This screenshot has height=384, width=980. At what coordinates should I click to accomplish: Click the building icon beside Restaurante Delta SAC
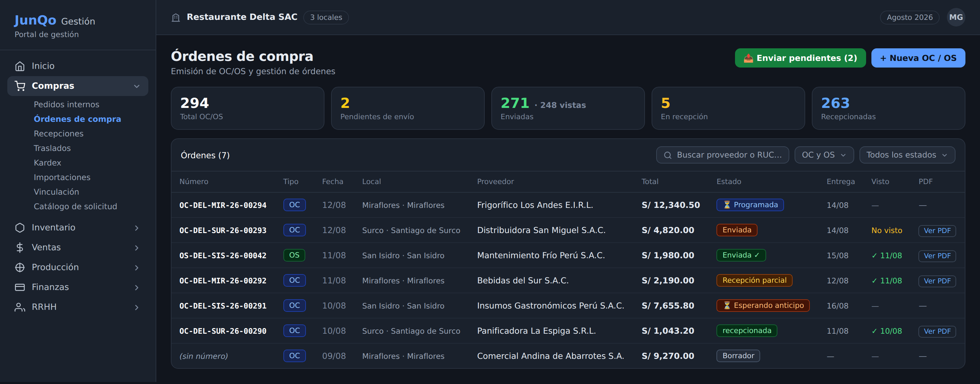(176, 18)
